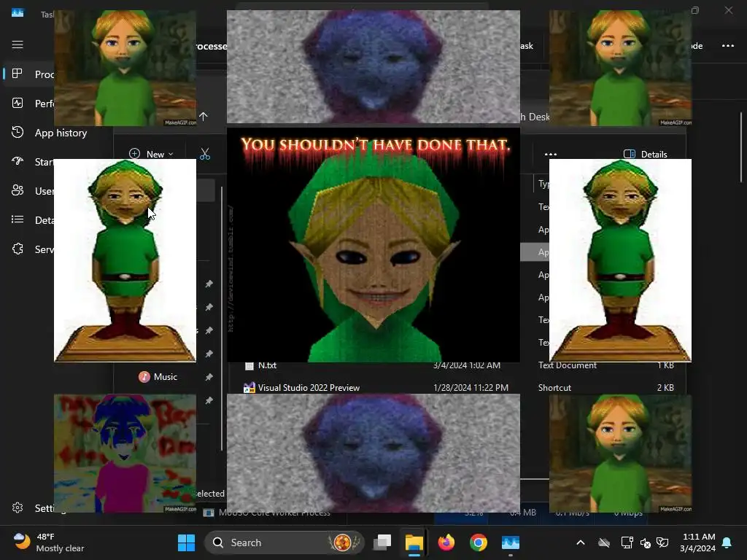Click the OneDrive cloud tray icon
747x560 pixels.
pyautogui.click(x=604, y=542)
